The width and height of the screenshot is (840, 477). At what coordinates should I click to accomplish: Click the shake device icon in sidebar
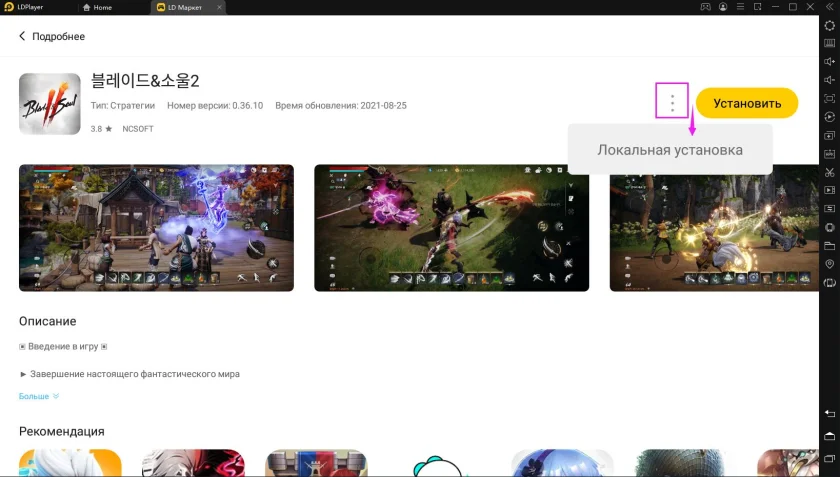pyautogui.click(x=829, y=227)
